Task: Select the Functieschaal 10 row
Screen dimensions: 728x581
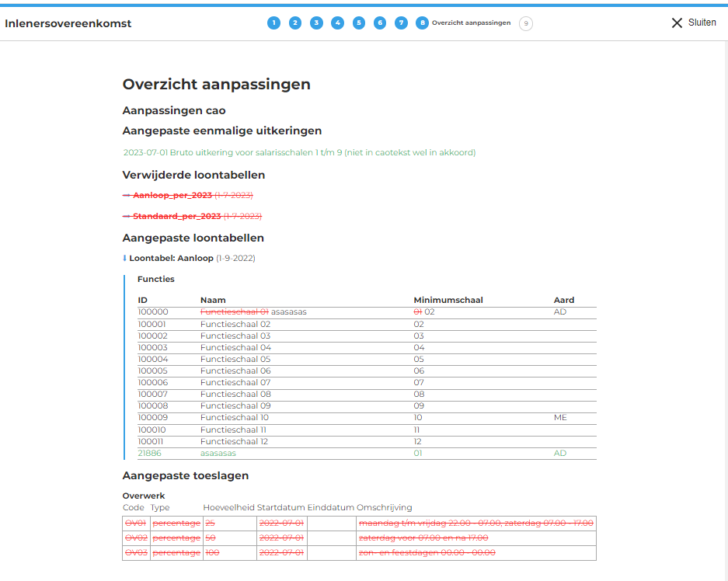Action: tap(235, 418)
